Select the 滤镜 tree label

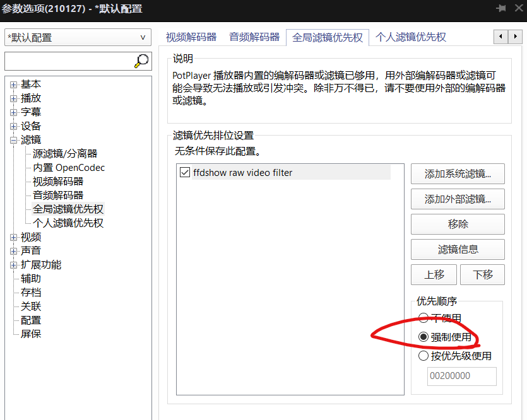pos(31,139)
